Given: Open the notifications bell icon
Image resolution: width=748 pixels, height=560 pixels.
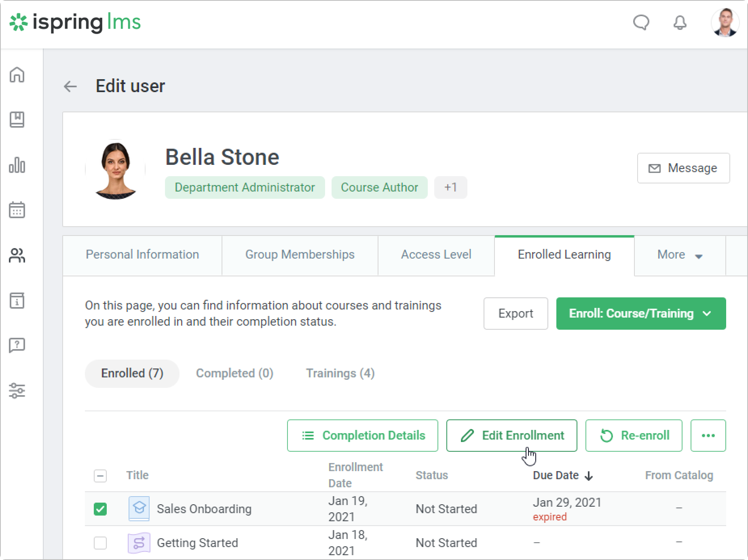Looking at the screenshot, I should click(x=680, y=23).
